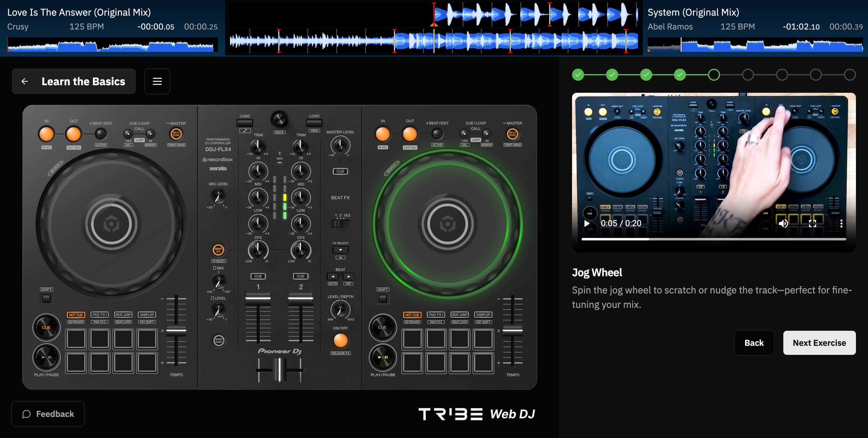Toggle the BEAT FX ON/OFF button
The image size is (868, 438).
(340, 341)
